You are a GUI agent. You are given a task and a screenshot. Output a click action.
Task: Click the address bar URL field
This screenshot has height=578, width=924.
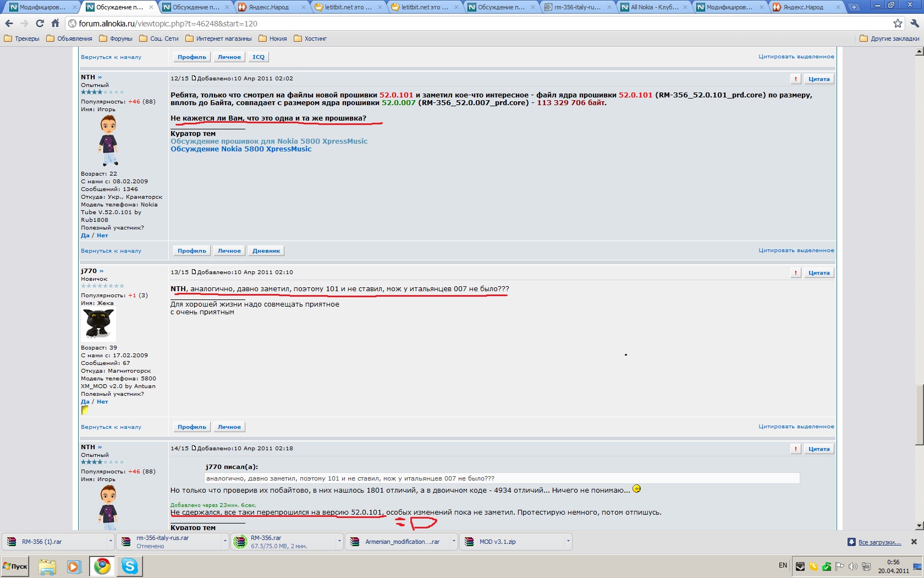point(479,24)
